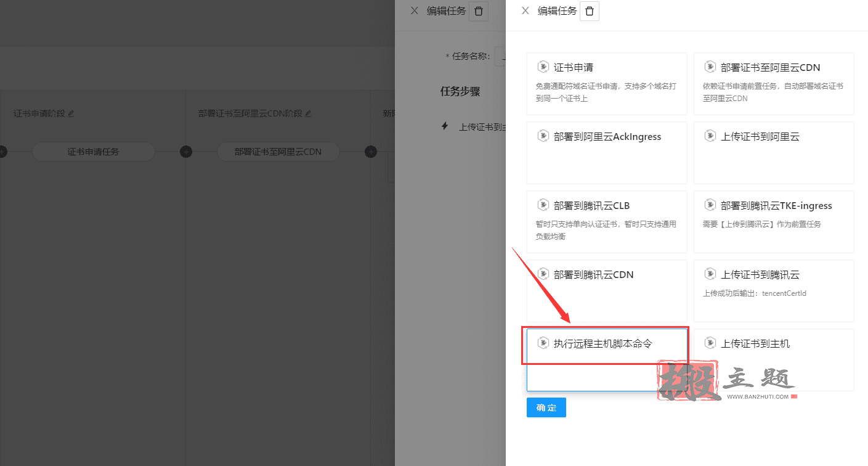Click description 需要【上传到腾讯云】作为前置任务
This screenshot has height=466, width=868.
point(762,224)
